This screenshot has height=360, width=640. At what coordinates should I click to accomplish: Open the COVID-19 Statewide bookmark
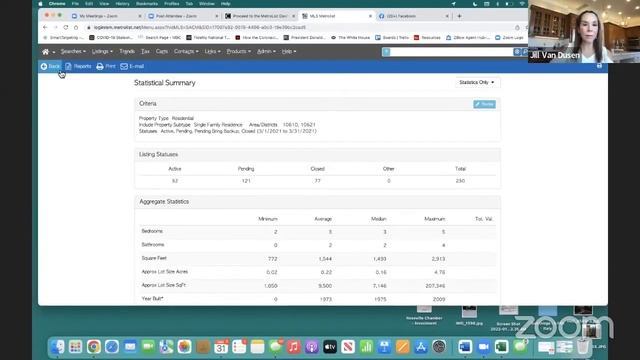click(111, 38)
